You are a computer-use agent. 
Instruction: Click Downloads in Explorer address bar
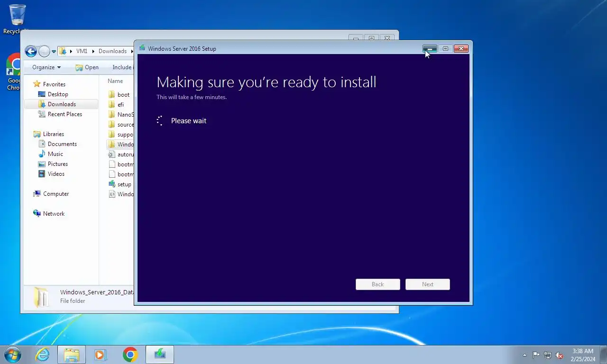pos(112,51)
